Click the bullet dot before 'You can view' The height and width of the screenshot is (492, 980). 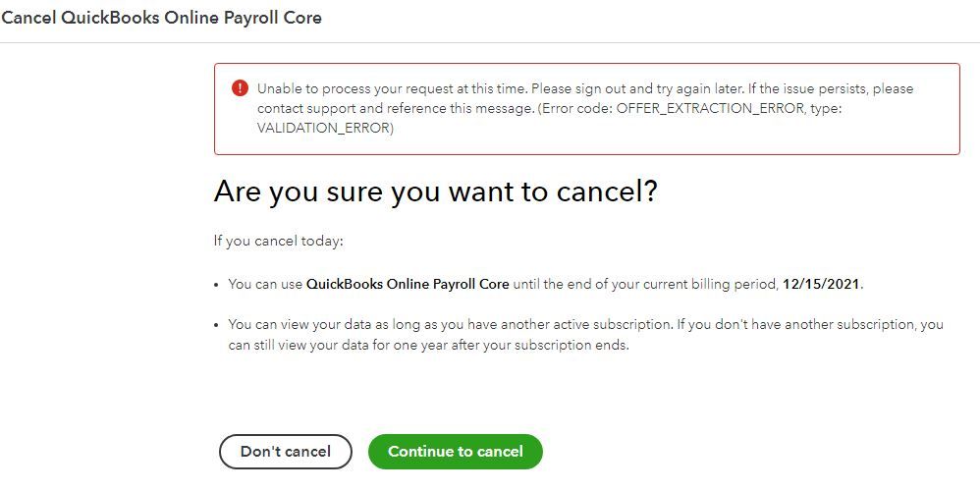(217, 325)
